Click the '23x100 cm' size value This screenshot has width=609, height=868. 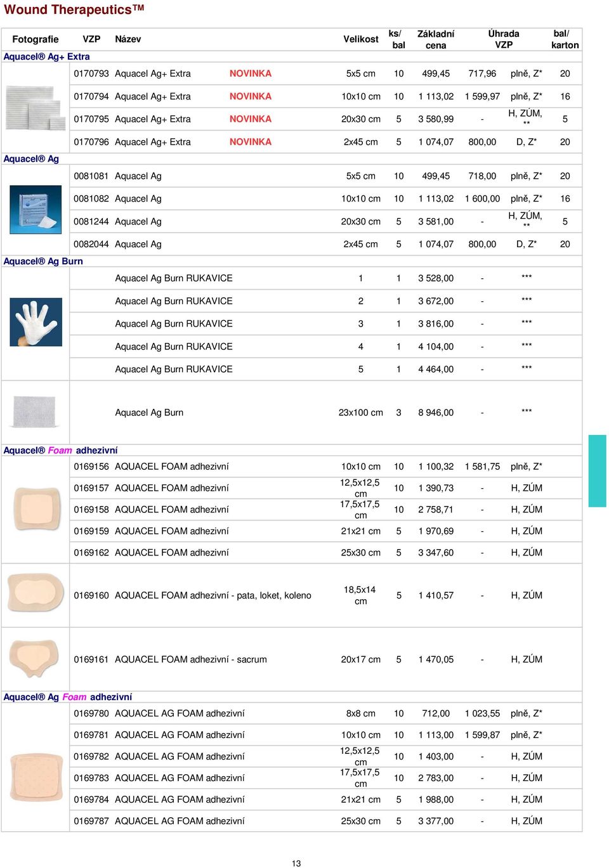tap(361, 413)
